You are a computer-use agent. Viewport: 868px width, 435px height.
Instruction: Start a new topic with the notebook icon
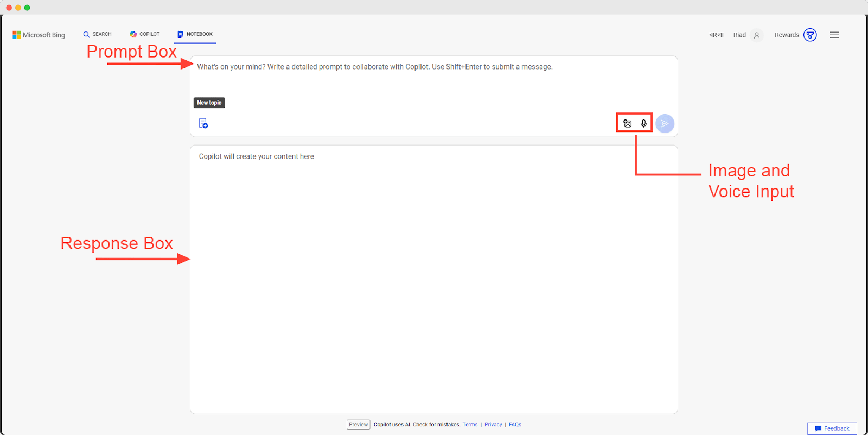203,123
